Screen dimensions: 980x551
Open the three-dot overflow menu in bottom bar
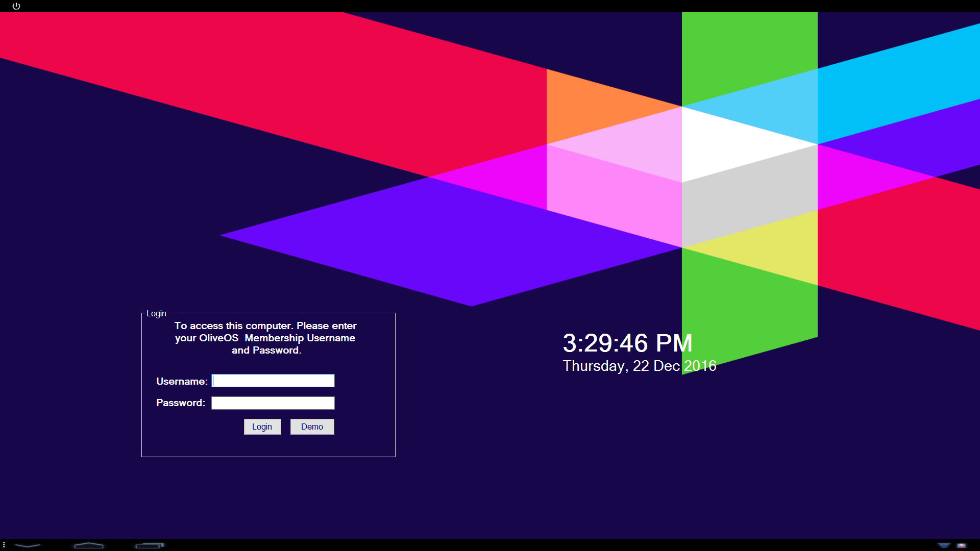coord(4,545)
